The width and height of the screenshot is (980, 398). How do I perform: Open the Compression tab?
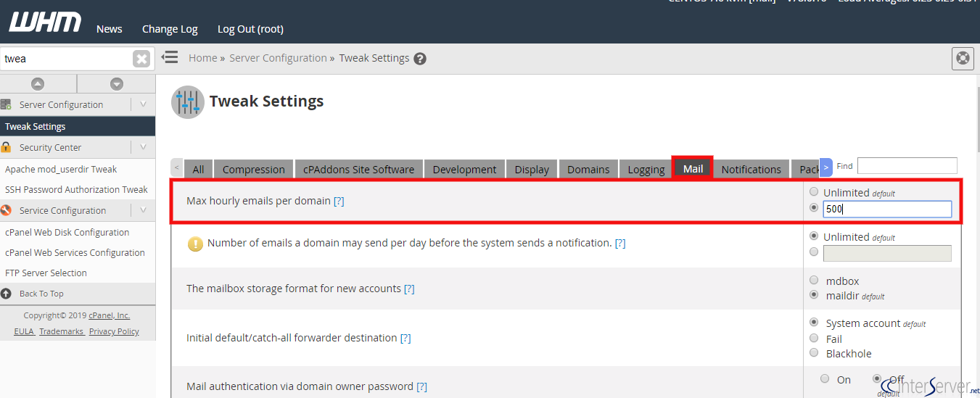pos(253,169)
